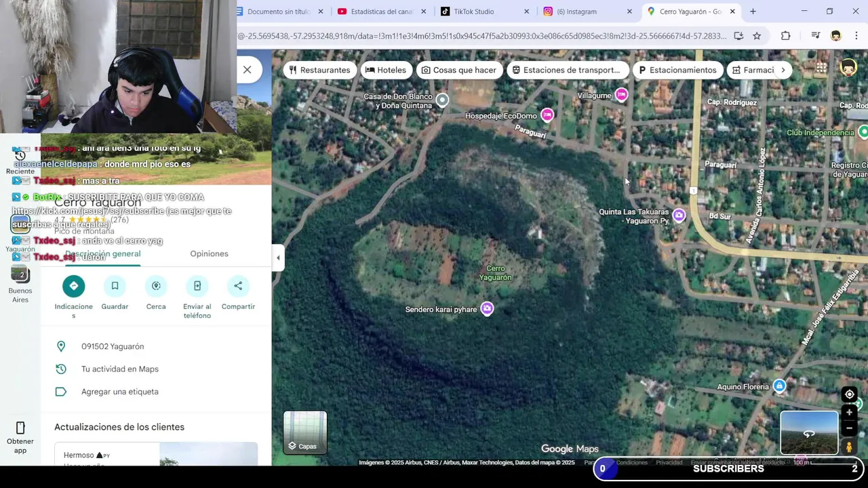Open Obtener app sidebar item
Image resolution: width=868 pixels, height=488 pixels.
tap(20, 437)
